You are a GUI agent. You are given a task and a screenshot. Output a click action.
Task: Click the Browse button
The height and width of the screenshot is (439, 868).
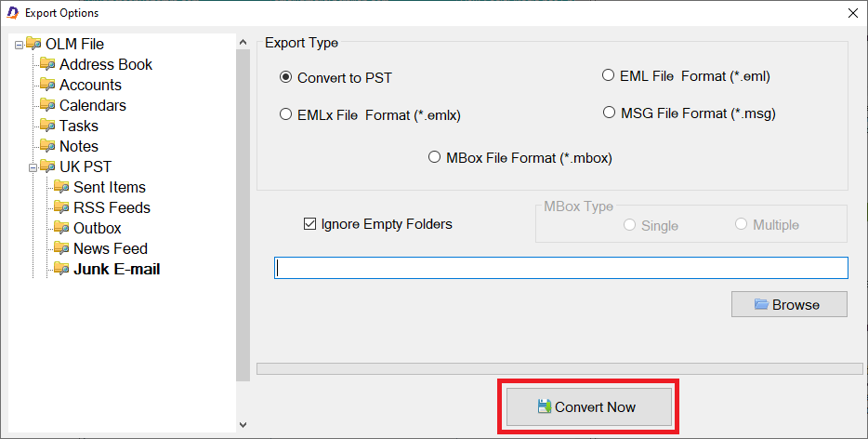pos(789,304)
